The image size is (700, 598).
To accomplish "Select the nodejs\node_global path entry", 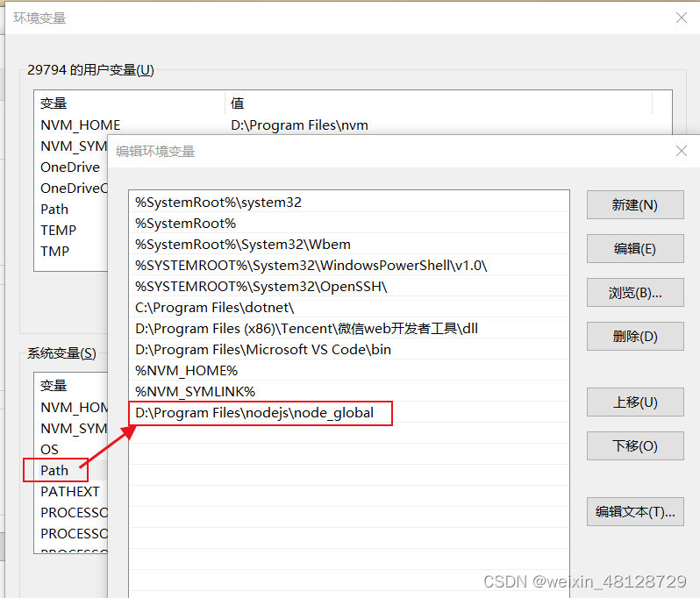I will 349,413.
